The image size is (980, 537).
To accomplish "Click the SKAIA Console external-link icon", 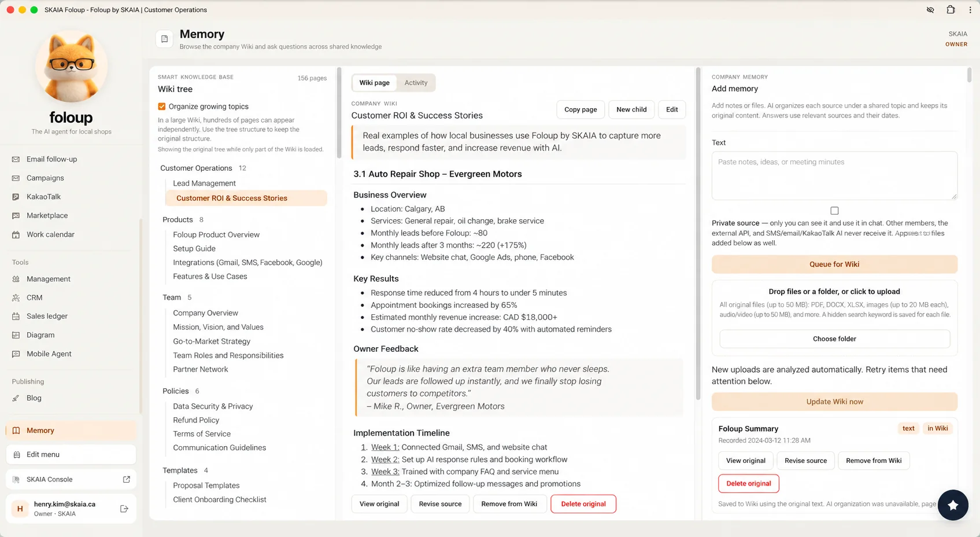I will point(127,479).
